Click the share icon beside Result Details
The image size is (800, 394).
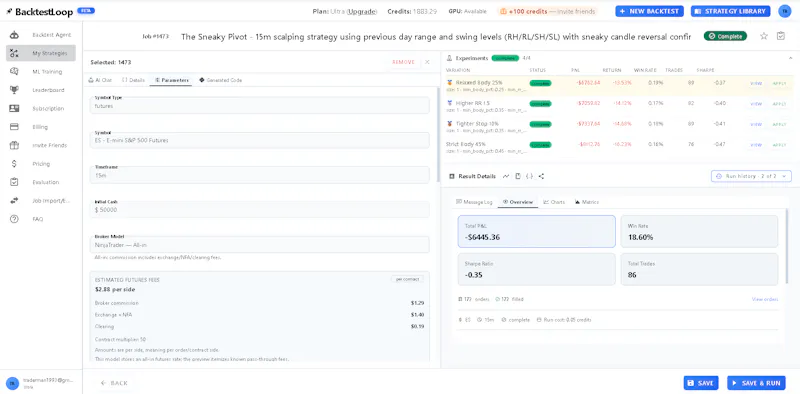tap(541, 176)
